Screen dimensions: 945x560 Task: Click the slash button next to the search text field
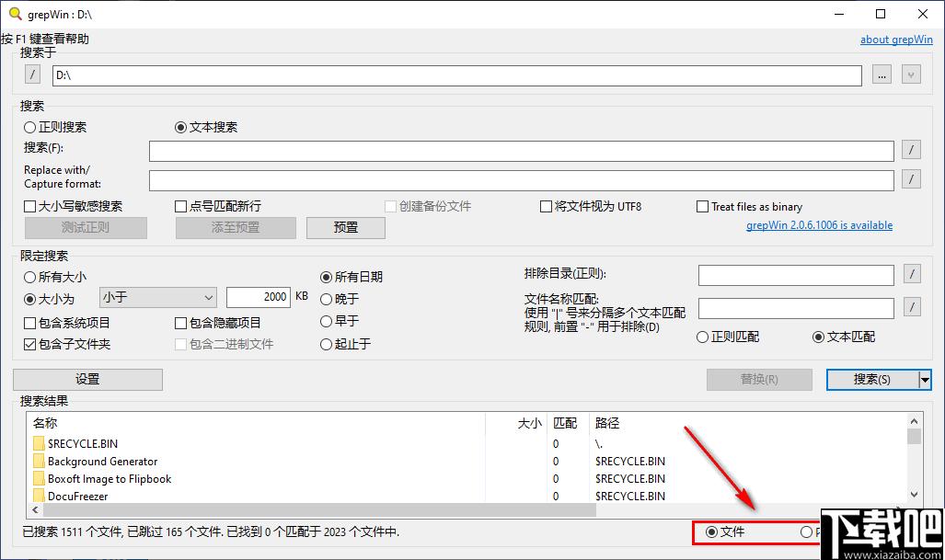point(911,149)
